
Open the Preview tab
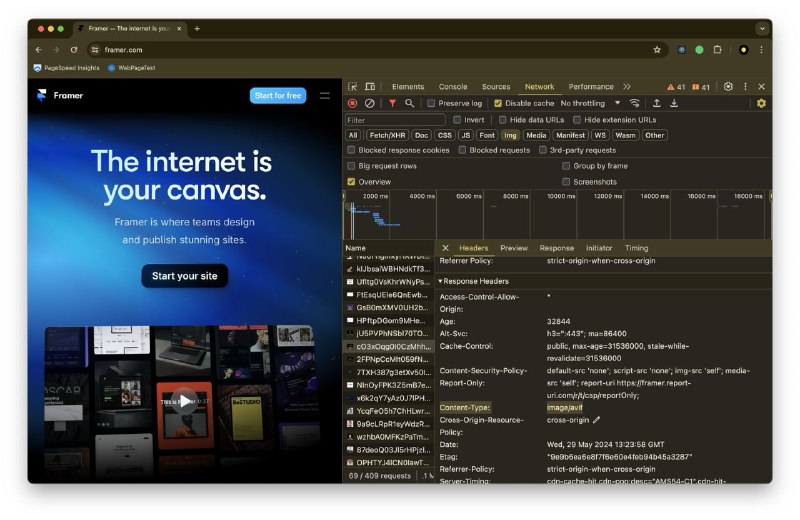pyautogui.click(x=514, y=248)
